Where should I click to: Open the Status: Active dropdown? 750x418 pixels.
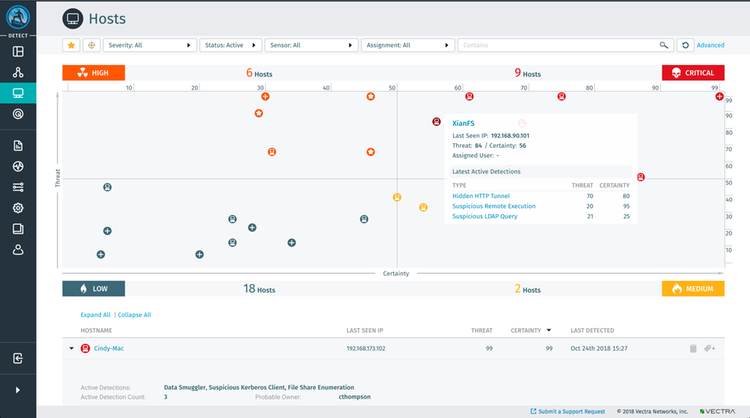coord(229,45)
